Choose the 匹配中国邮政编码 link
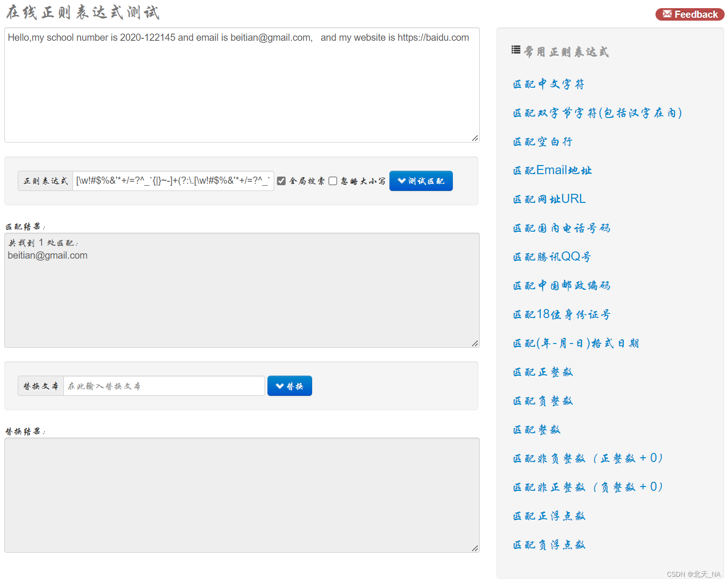Screen dimensions: 728x582 tap(561, 285)
